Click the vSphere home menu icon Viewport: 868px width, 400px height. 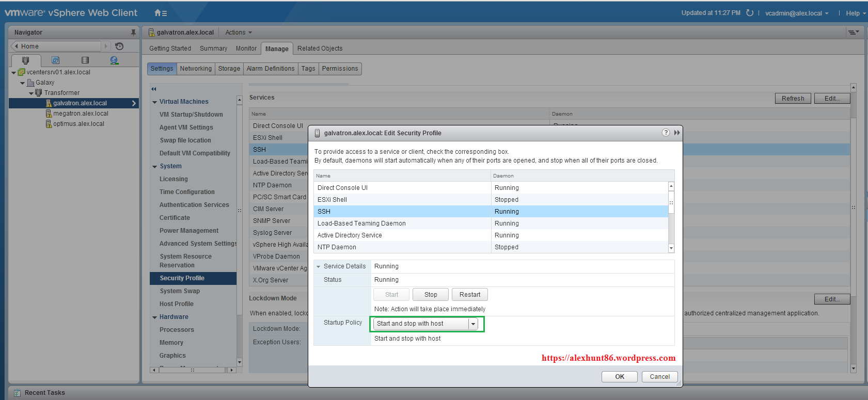[x=160, y=13]
